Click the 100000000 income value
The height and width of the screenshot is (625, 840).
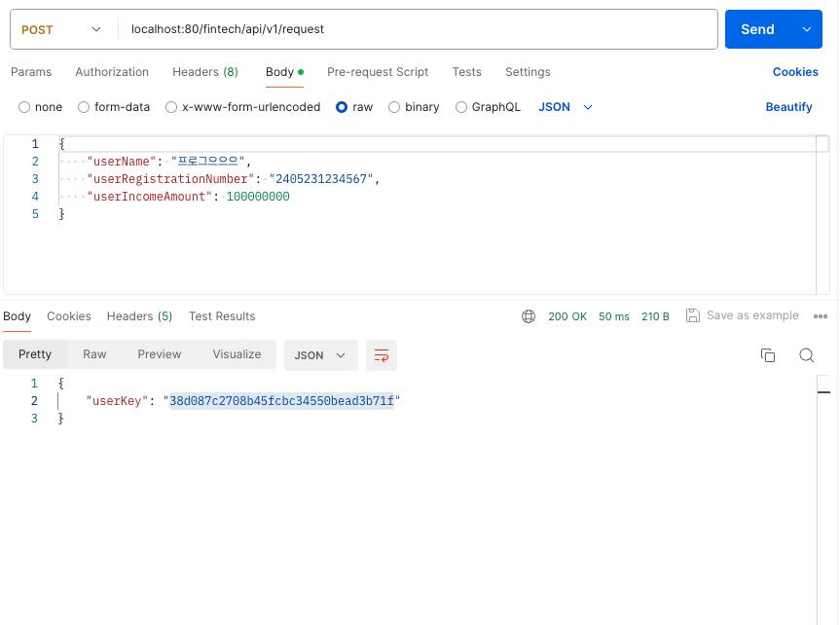tap(258, 197)
